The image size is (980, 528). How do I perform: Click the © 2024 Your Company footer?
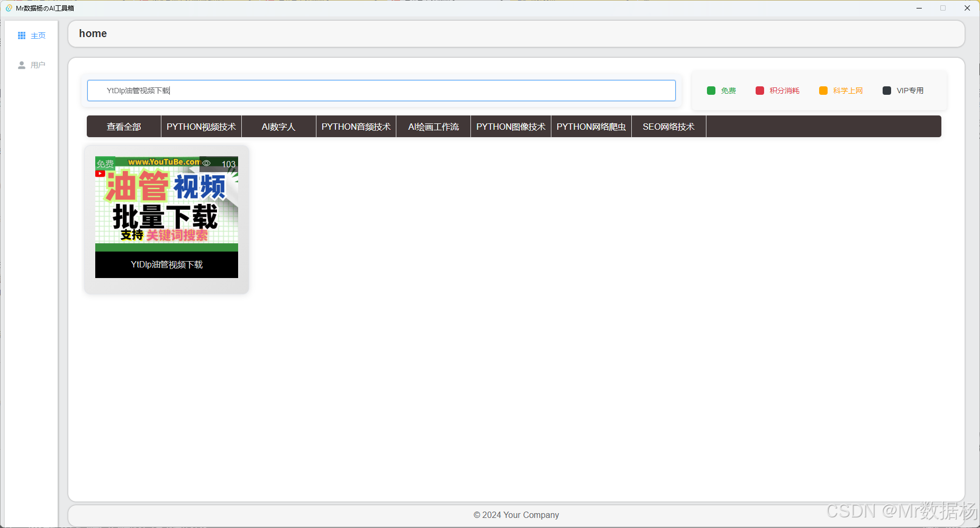pos(516,515)
